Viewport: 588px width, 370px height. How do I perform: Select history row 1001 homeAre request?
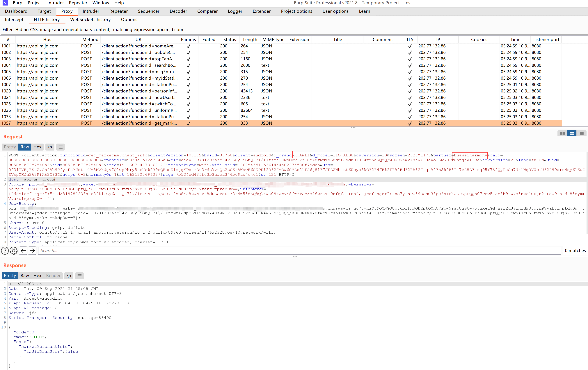[x=281, y=46]
